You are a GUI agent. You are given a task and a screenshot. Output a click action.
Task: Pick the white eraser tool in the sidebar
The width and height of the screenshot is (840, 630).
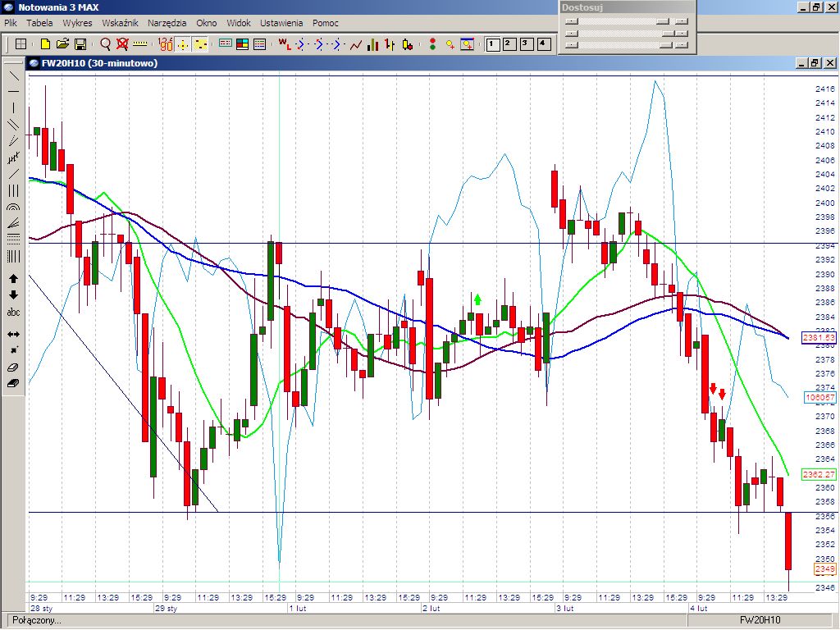click(x=13, y=367)
